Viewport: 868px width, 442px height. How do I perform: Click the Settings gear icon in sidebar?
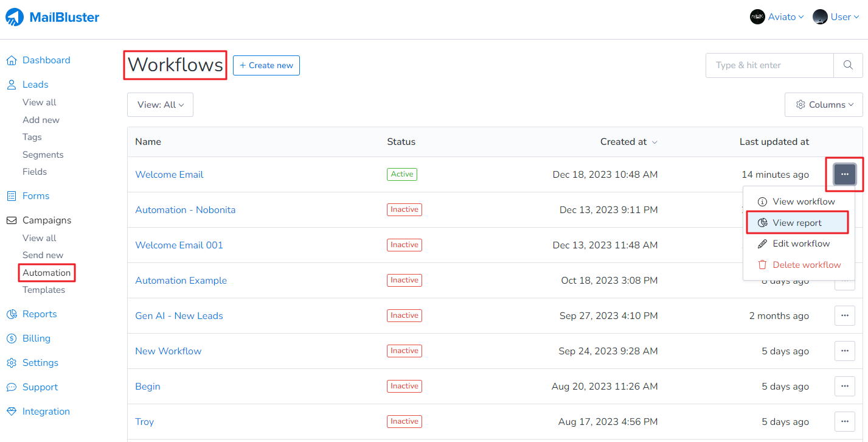pyautogui.click(x=11, y=363)
